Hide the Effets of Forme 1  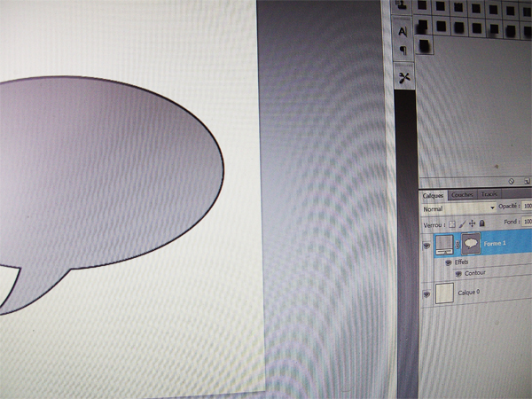tap(448, 262)
